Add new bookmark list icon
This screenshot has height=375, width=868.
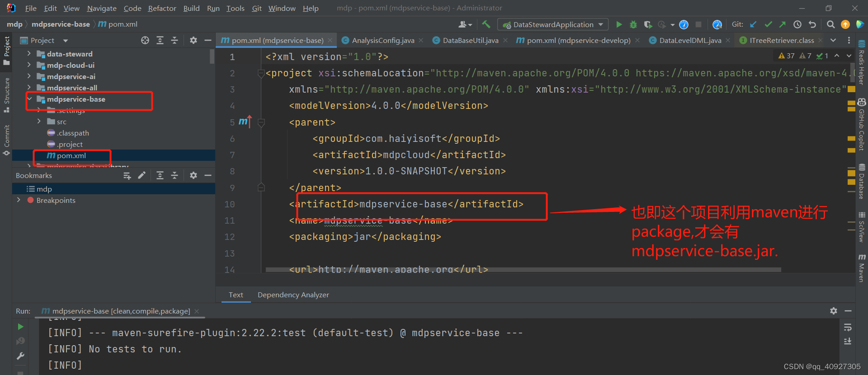pos(127,175)
